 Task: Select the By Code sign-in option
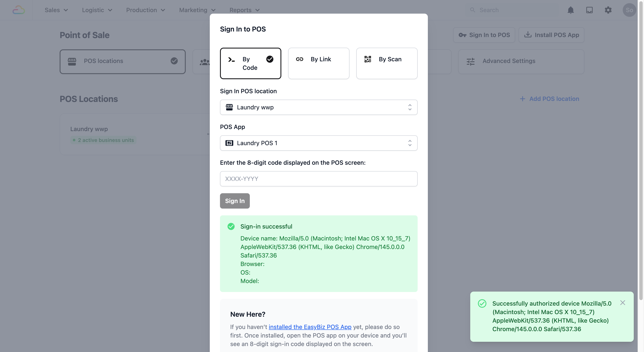coord(250,63)
